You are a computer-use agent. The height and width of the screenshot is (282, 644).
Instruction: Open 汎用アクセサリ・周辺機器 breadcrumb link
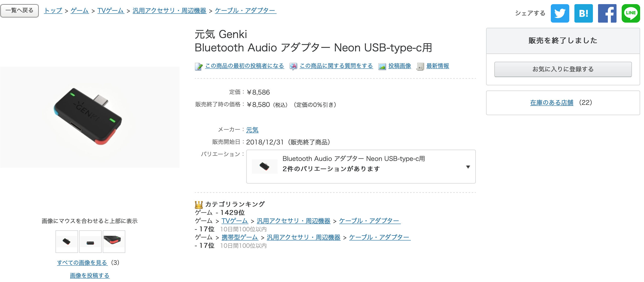[x=169, y=11]
